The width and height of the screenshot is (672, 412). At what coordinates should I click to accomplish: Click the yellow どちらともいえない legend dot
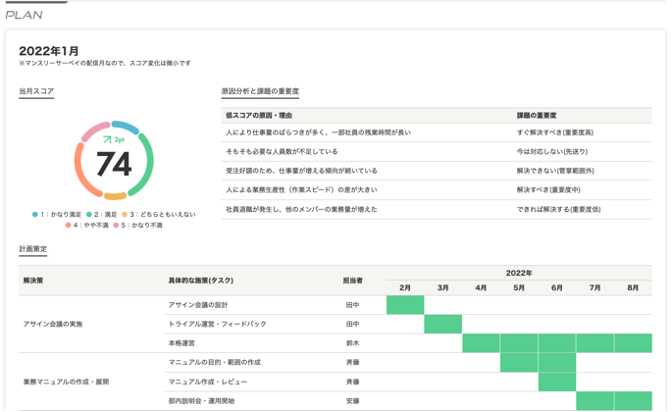coord(125,215)
